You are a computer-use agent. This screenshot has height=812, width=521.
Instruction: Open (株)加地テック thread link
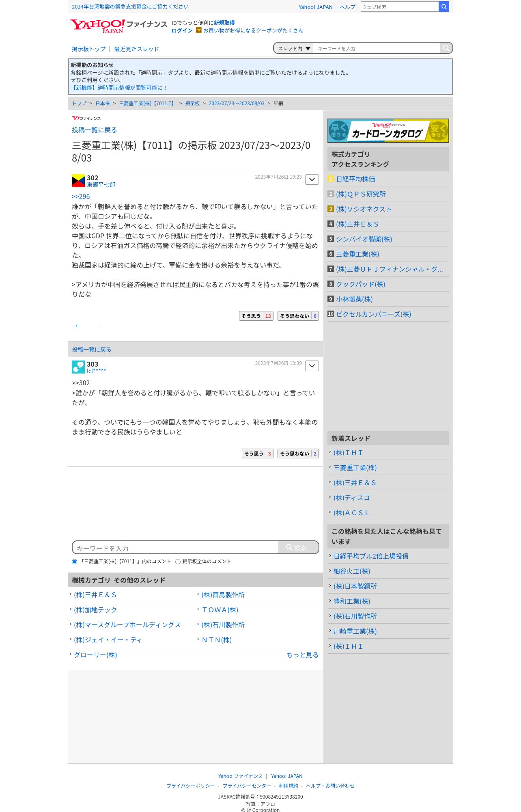click(x=95, y=610)
